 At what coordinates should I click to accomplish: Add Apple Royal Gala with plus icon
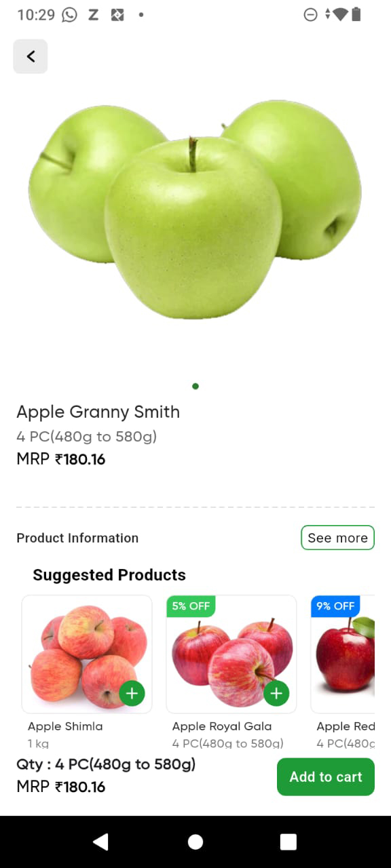pyautogui.click(x=276, y=693)
